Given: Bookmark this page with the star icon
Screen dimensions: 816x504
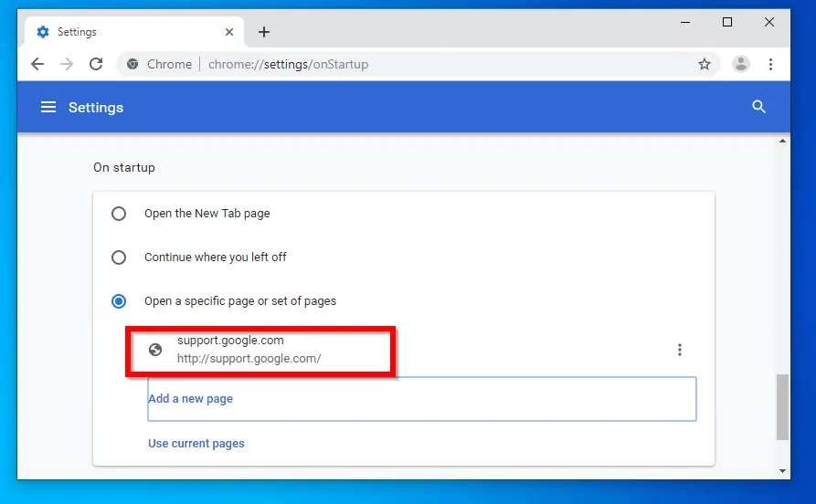Looking at the screenshot, I should [704, 64].
